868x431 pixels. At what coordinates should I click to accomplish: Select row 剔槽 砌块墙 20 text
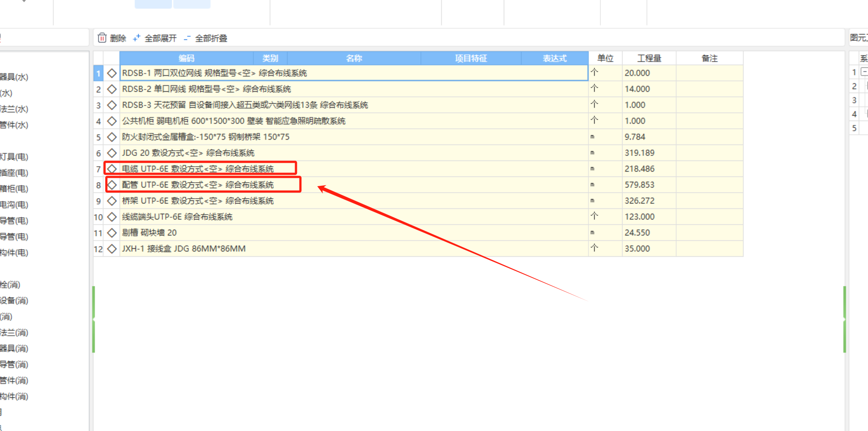(x=149, y=233)
